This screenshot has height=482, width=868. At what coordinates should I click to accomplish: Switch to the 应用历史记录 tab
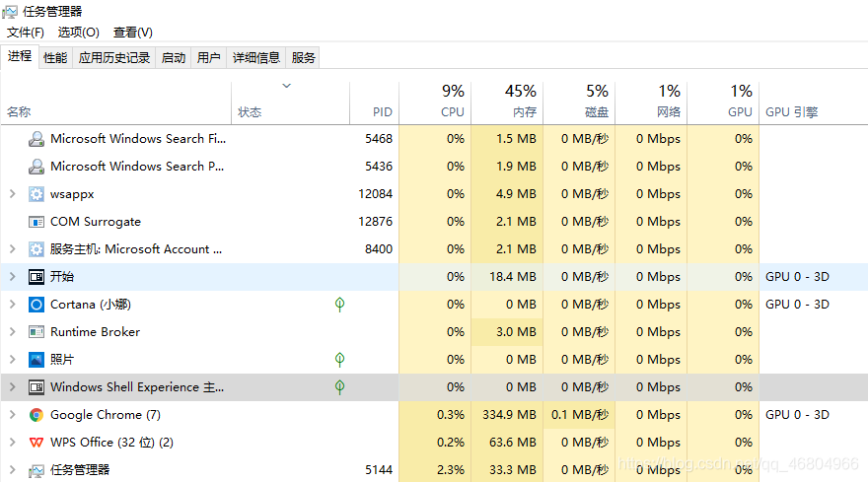114,57
